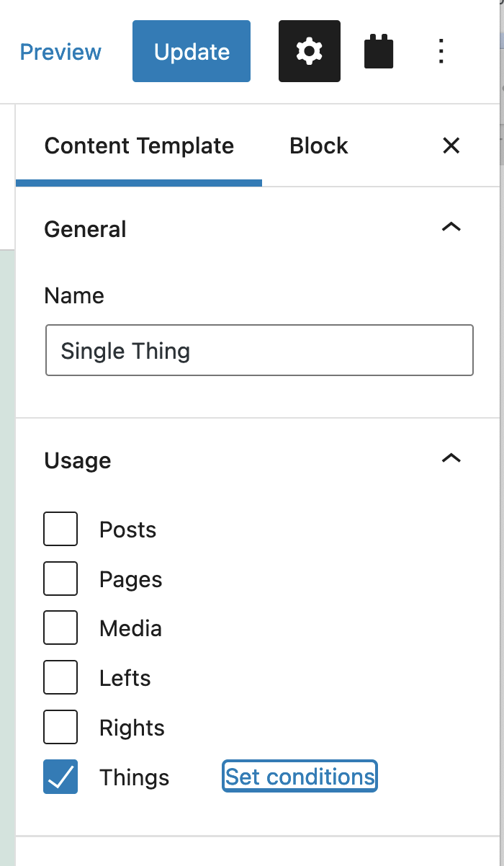Screen dimensions: 504x866
Task: Tick the Lefts checkbox
Action: tap(60, 677)
